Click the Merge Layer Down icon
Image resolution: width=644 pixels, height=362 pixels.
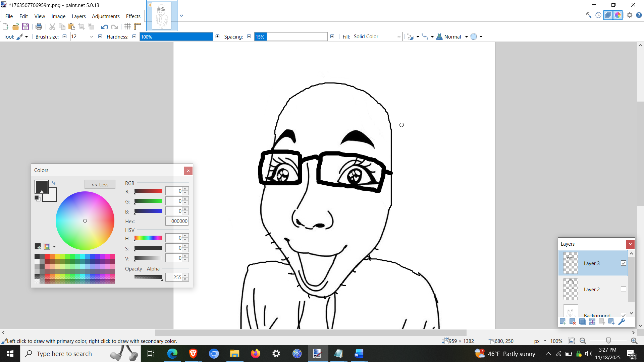click(x=592, y=322)
